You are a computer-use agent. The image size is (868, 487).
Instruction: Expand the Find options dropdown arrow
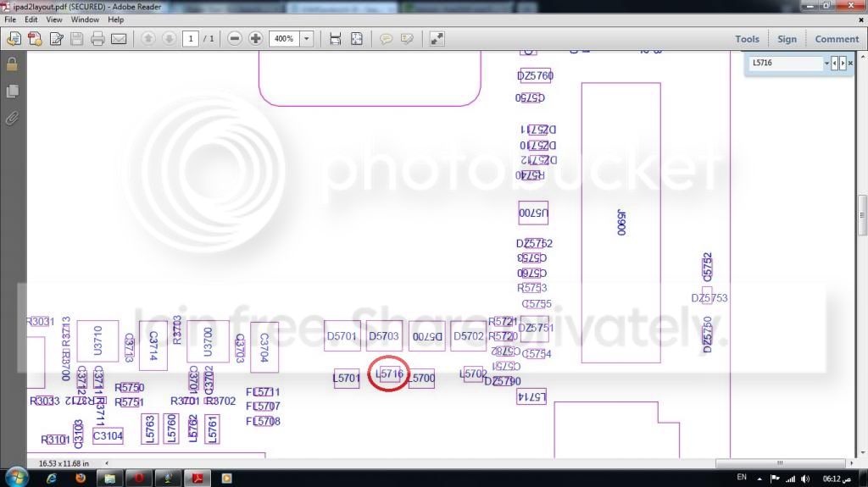click(826, 64)
